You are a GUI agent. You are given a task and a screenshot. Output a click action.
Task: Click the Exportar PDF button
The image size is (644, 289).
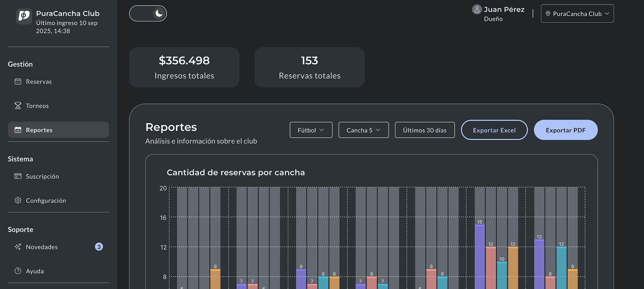566,130
